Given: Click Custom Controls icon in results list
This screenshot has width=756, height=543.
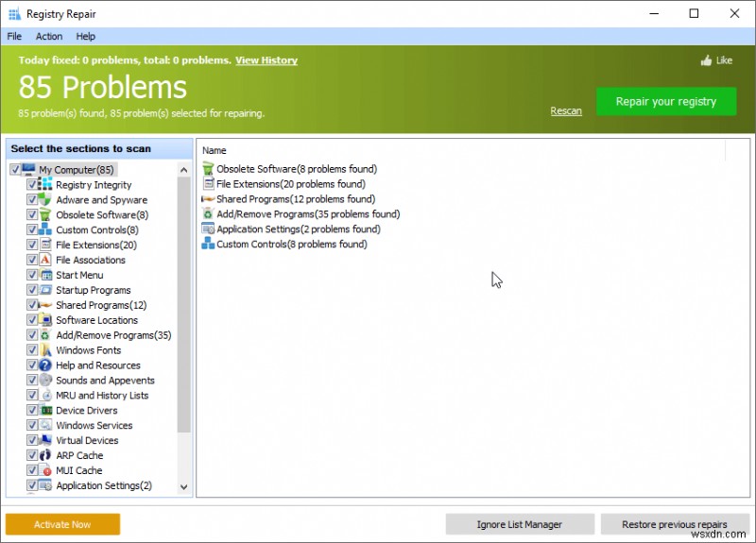Looking at the screenshot, I should tap(208, 244).
